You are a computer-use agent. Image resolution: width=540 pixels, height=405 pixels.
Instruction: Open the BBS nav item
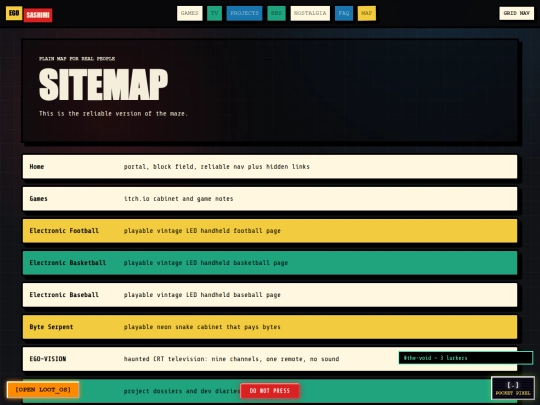276,13
